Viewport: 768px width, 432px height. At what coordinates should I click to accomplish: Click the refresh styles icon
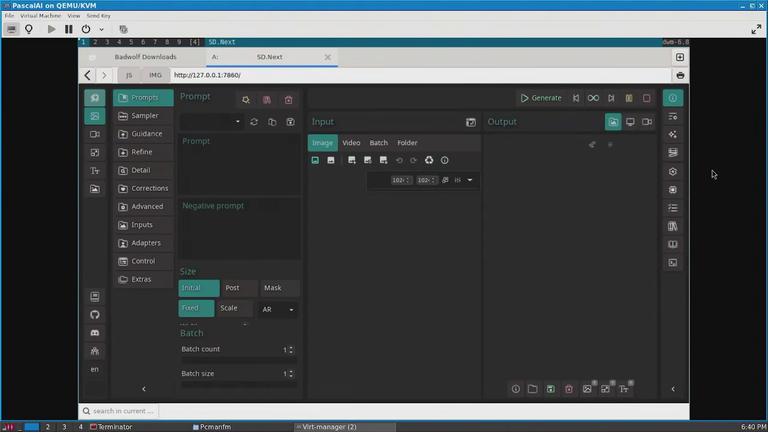(x=254, y=122)
